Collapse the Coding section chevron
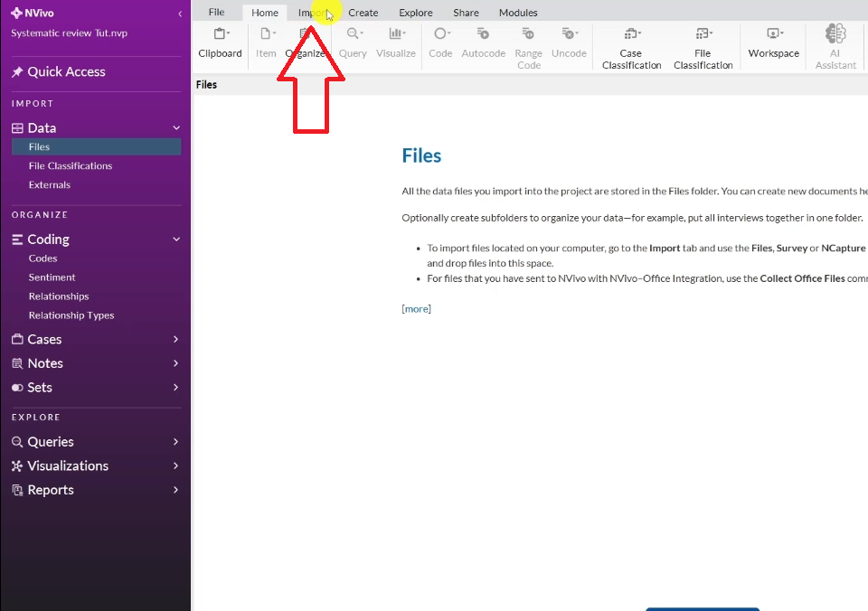The image size is (868, 611). tap(176, 240)
